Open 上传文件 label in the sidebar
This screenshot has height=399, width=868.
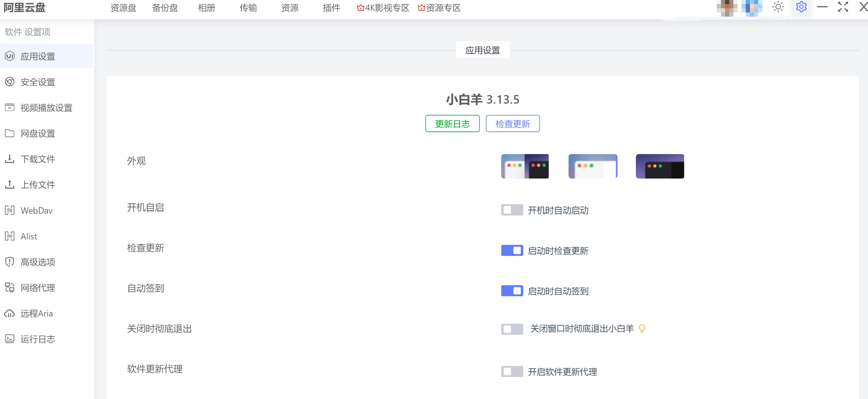coord(38,185)
